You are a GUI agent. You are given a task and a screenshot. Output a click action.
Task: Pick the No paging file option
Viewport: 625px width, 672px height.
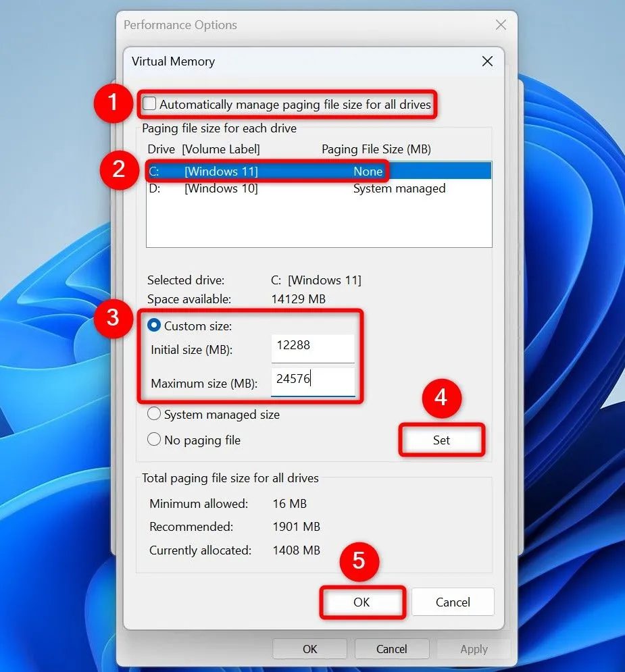coord(154,440)
